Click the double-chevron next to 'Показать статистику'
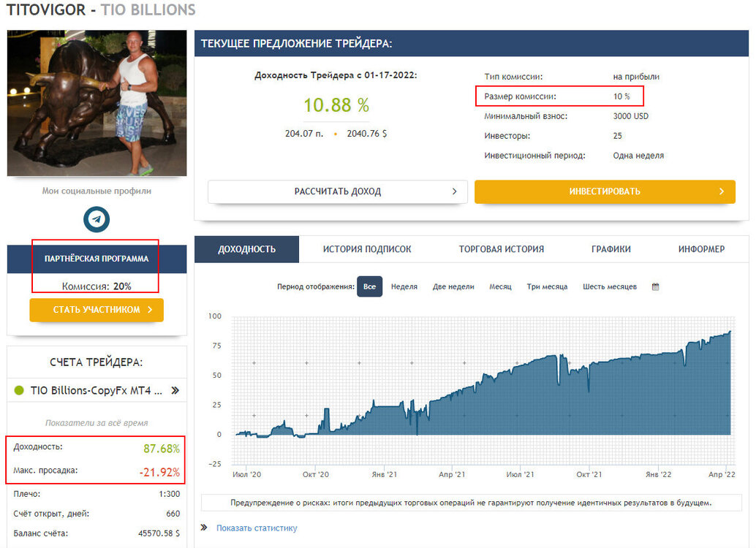The height and width of the screenshot is (548, 756). click(x=204, y=528)
